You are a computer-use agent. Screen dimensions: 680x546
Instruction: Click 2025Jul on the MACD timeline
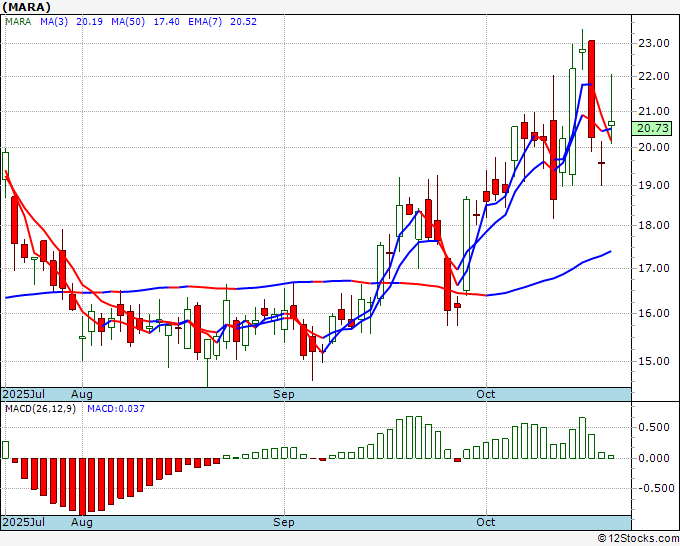click(24, 522)
